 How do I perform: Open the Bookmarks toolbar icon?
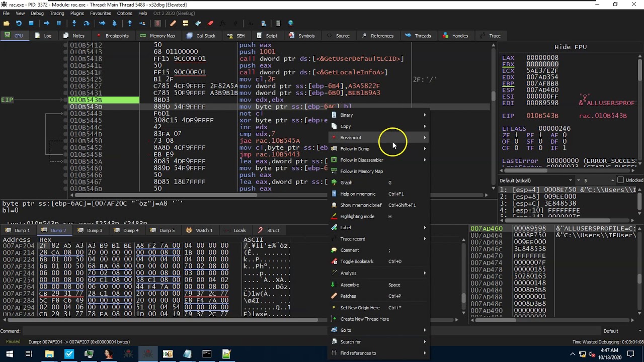[x=210, y=23]
